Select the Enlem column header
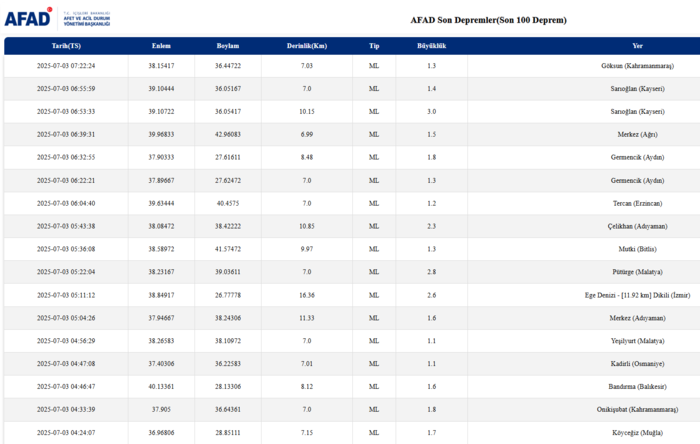 pyautogui.click(x=161, y=46)
